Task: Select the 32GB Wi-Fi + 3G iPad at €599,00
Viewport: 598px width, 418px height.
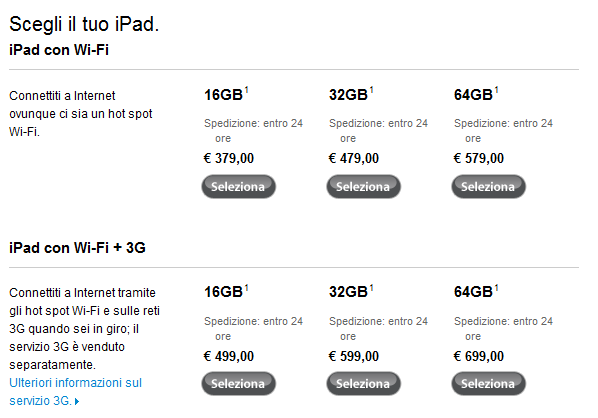Action: (x=363, y=384)
